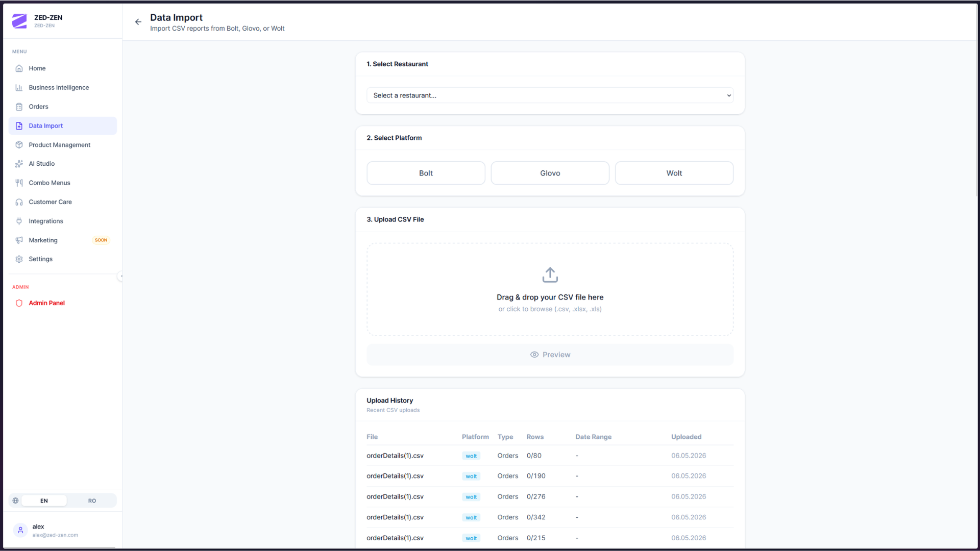980x551 pixels.
Task: Click the SOON badge next to Marketing
Action: click(101, 240)
